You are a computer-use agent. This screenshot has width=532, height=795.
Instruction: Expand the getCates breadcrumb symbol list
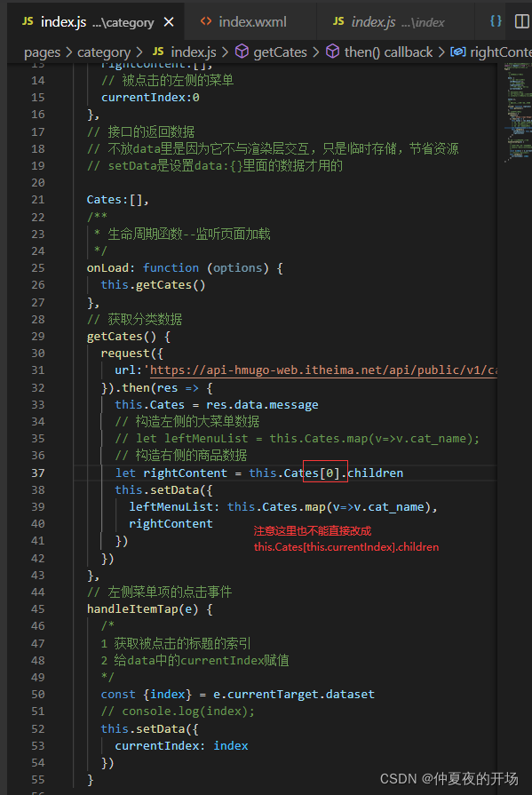point(280,52)
